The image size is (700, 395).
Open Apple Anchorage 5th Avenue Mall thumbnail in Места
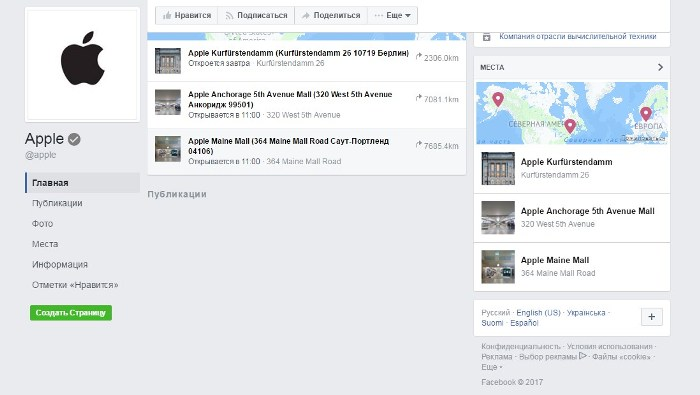(x=498, y=218)
